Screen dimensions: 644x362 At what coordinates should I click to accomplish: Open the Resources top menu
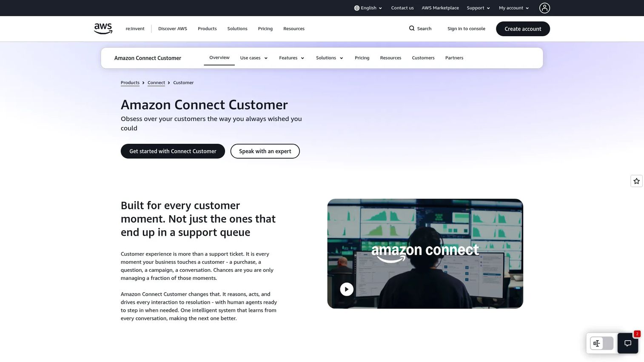[294, 29]
